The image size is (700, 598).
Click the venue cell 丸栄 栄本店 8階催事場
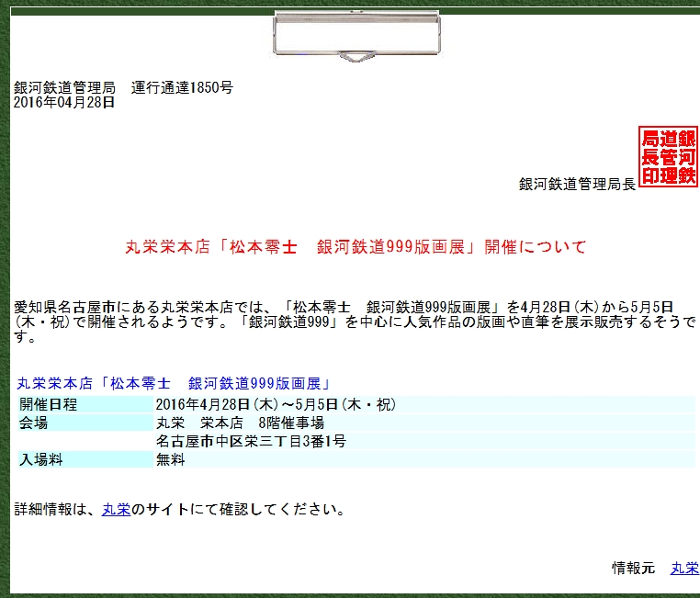pyautogui.click(x=424, y=423)
